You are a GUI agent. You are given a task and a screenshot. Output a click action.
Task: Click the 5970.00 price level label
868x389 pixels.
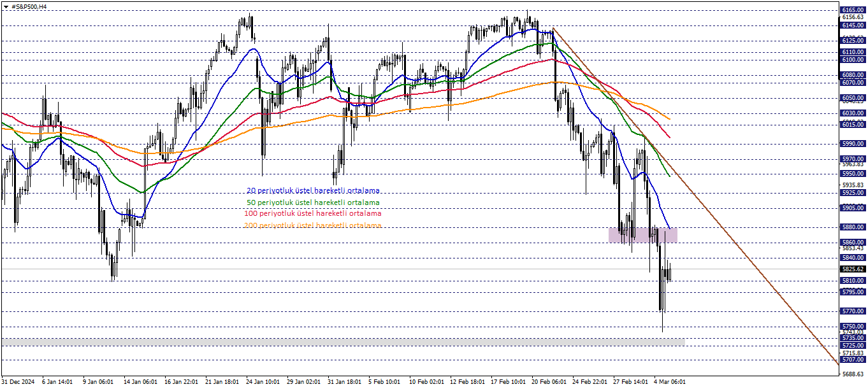pos(853,159)
